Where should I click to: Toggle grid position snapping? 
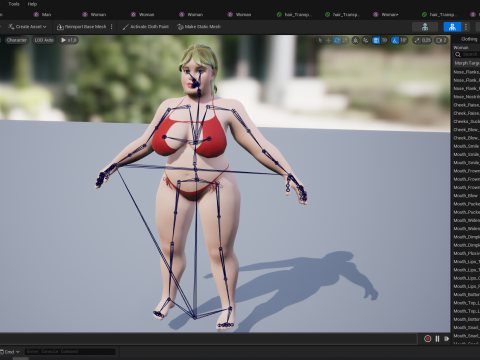[x=376, y=40]
